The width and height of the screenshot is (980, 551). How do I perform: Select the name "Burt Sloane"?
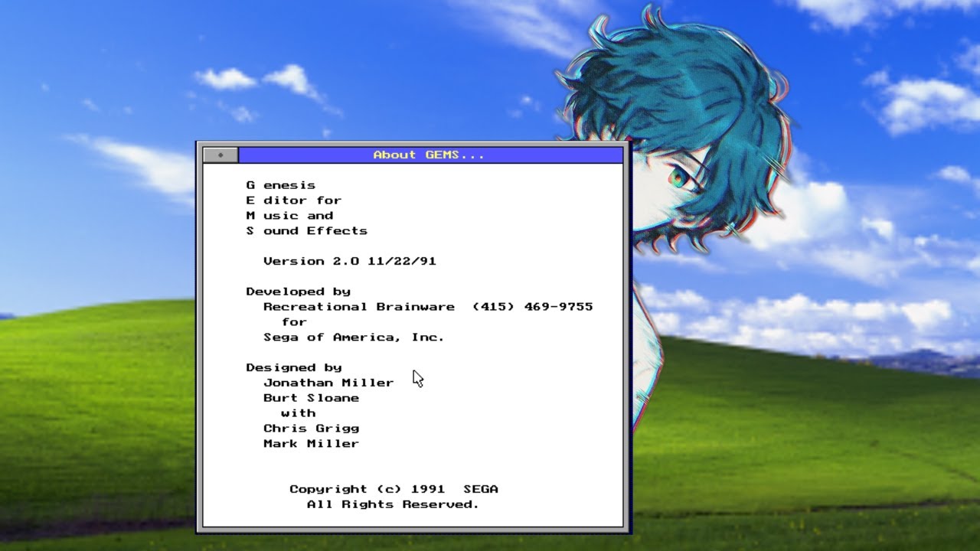pyautogui.click(x=311, y=398)
